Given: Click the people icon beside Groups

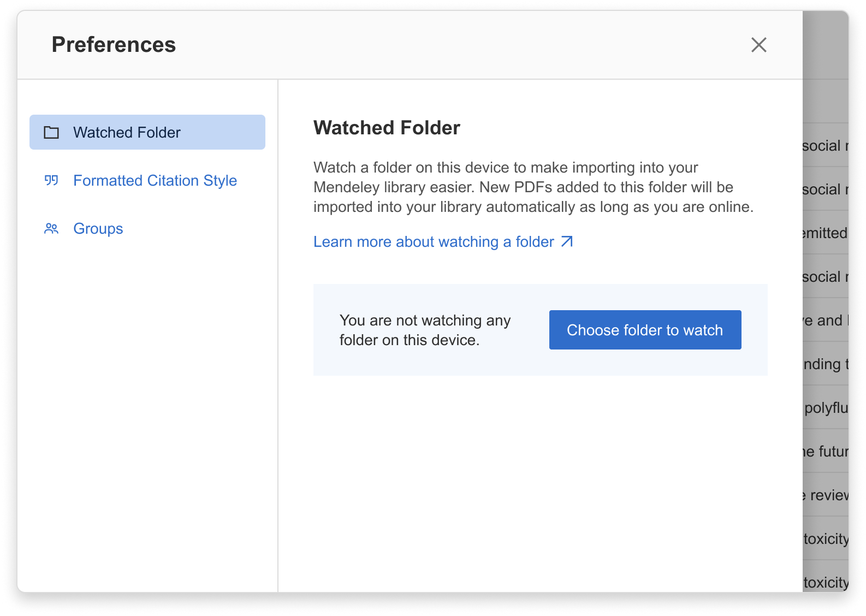Looking at the screenshot, I should point(51,228).
